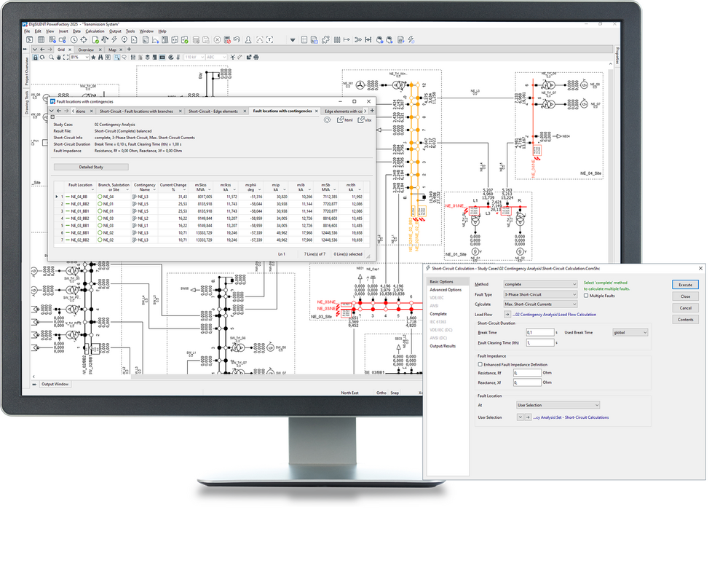
Task: Click the Load Flow arrow reference button
Action: point(509,315)
